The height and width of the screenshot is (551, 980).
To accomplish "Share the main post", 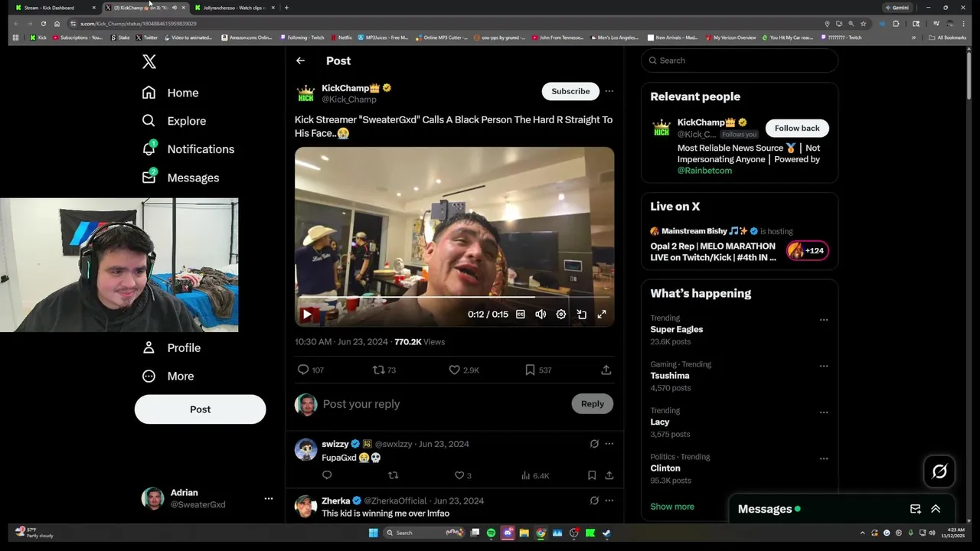I will point(606,370).
